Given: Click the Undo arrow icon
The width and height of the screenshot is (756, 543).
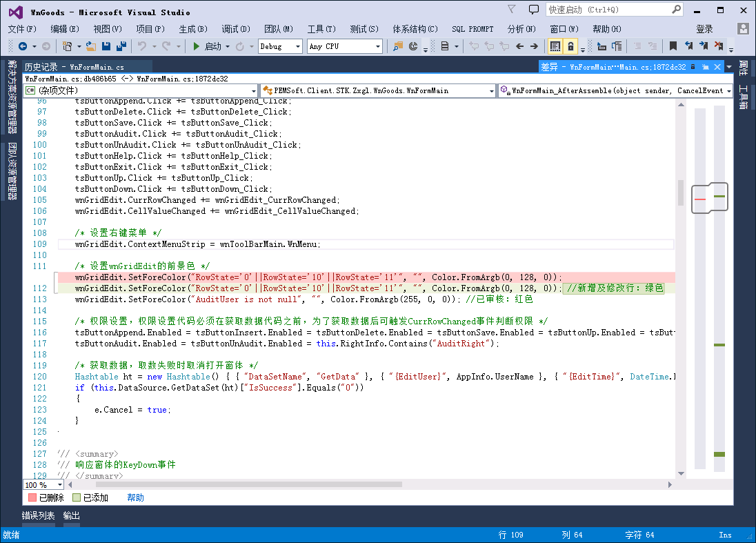Looking at the screenshot, I should [142, 46].
